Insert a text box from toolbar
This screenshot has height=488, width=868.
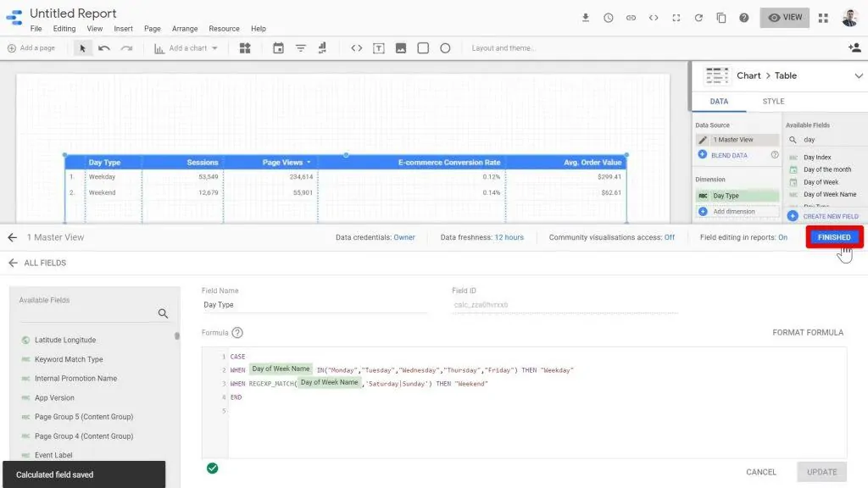pos(379,48)
